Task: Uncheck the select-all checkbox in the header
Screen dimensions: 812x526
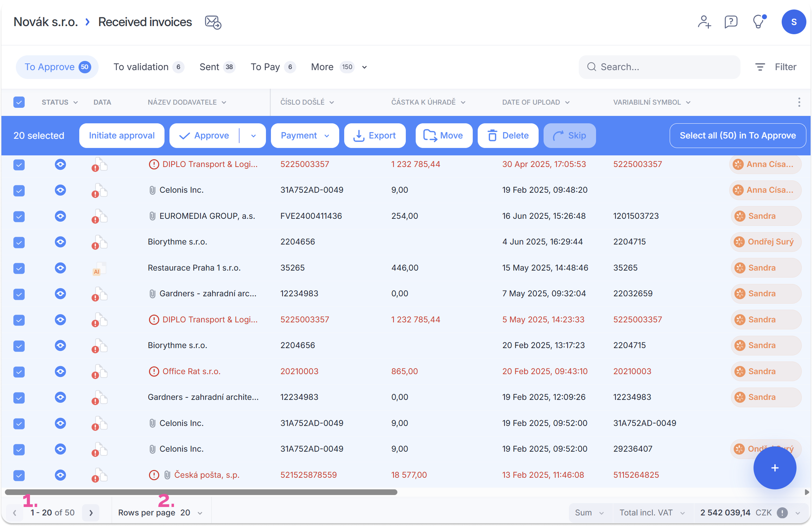Action: point(19,102)
